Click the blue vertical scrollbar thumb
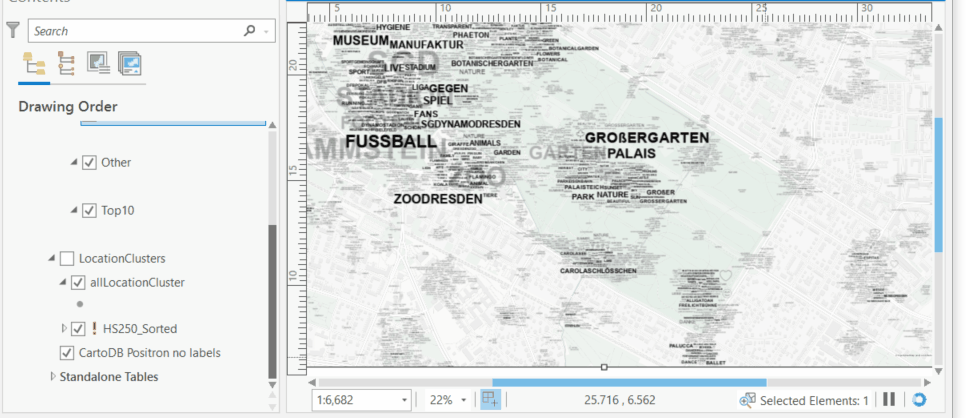Viewport: 966px width, 418px height. click(x=938, y=185)
